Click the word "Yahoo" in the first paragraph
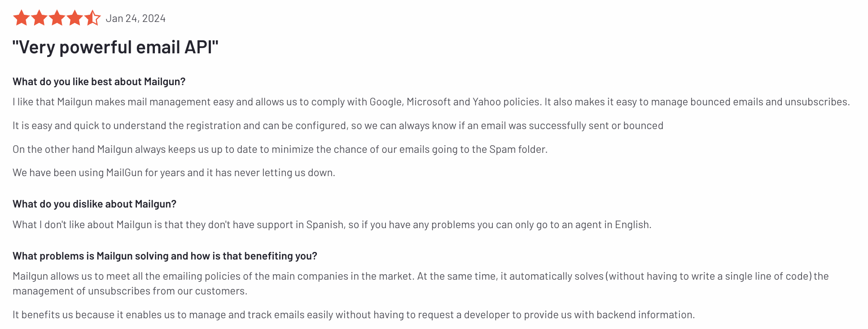Image resolution: width=868 pixels, height=329 pixels. tap(487, 102)
